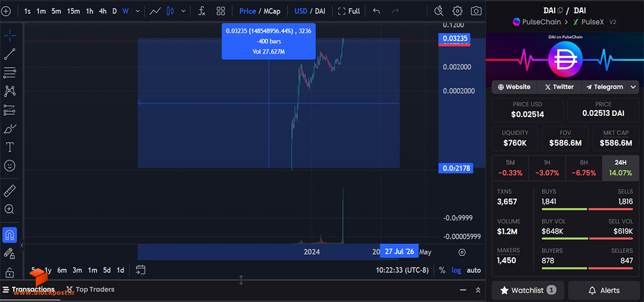Open chart settings gear icon

tap(457, 11)
